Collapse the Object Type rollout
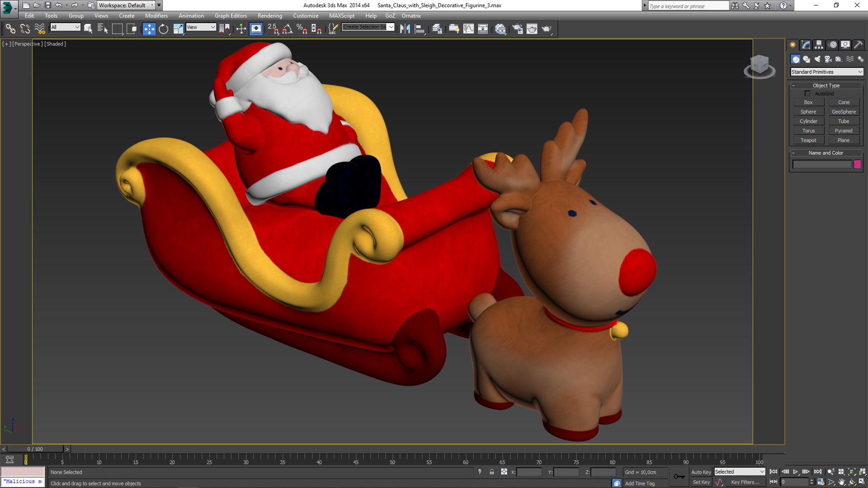The image size is (868, 488). 826,85
